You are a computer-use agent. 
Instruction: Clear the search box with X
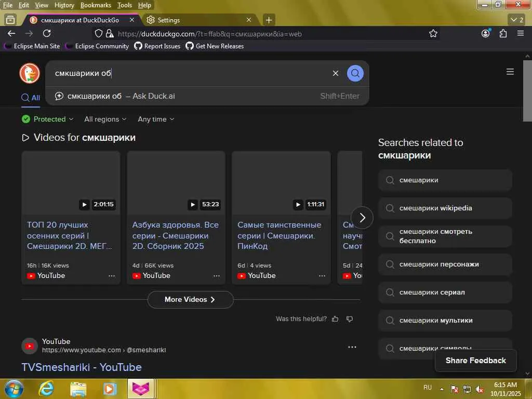(336, 73)
